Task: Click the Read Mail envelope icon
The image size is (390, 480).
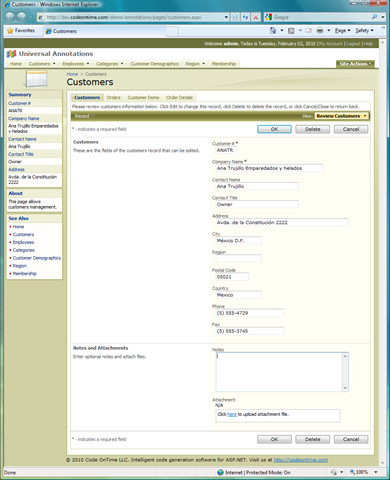Action: click(308, 31)
